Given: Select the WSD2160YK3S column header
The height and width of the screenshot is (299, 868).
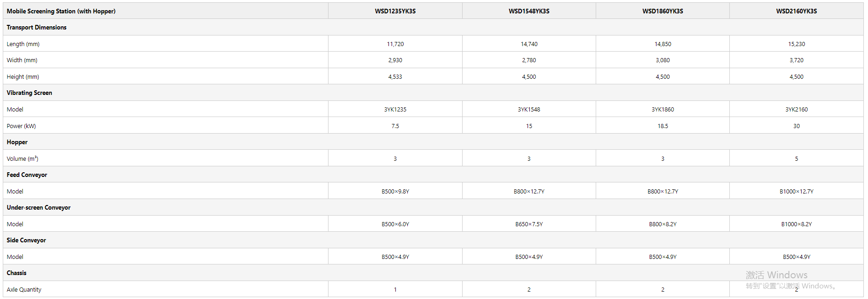Looking at the screenshot, I should pos(796,11).
